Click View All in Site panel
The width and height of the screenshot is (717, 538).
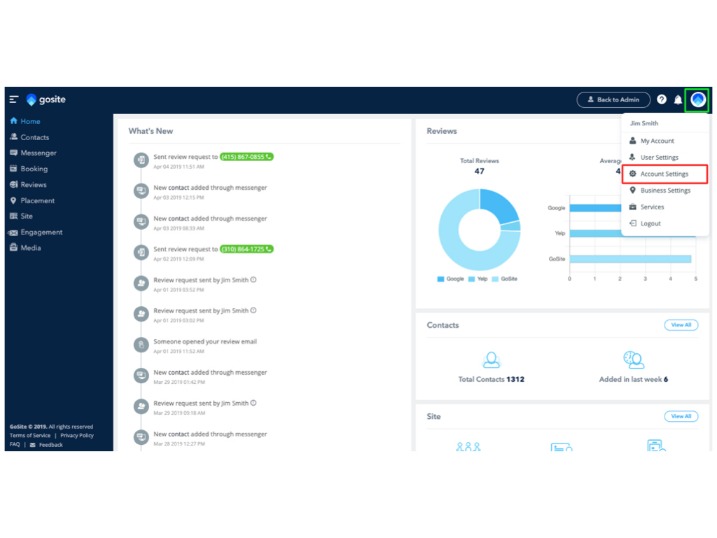point(681,416)
